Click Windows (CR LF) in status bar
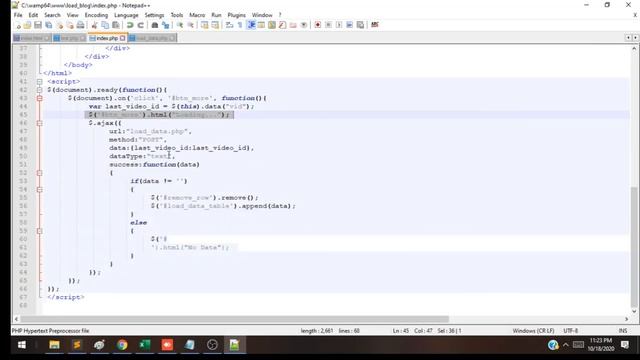Image resolution: width=640 pixels, height=360 pixels. click(533, 331)
